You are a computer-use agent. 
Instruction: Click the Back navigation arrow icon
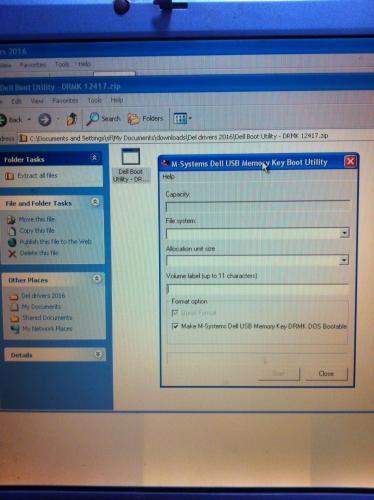pyautogui.click(x=4, y=119)
